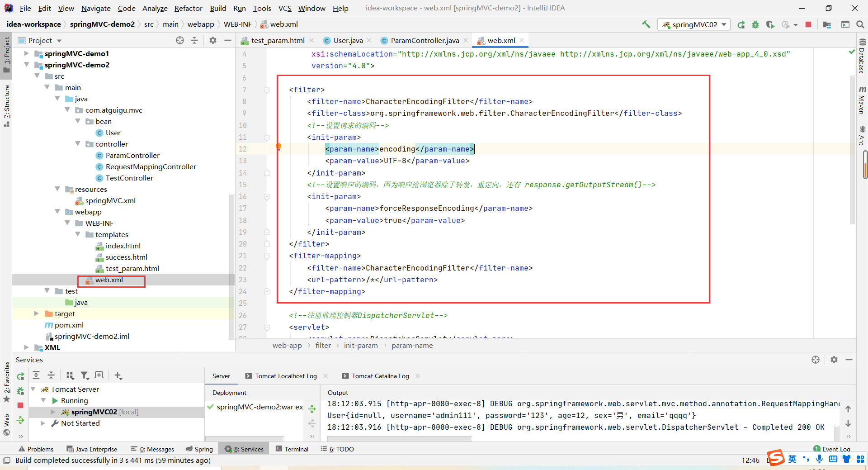Collapse all in Project panel

click(x=194, y=40)
